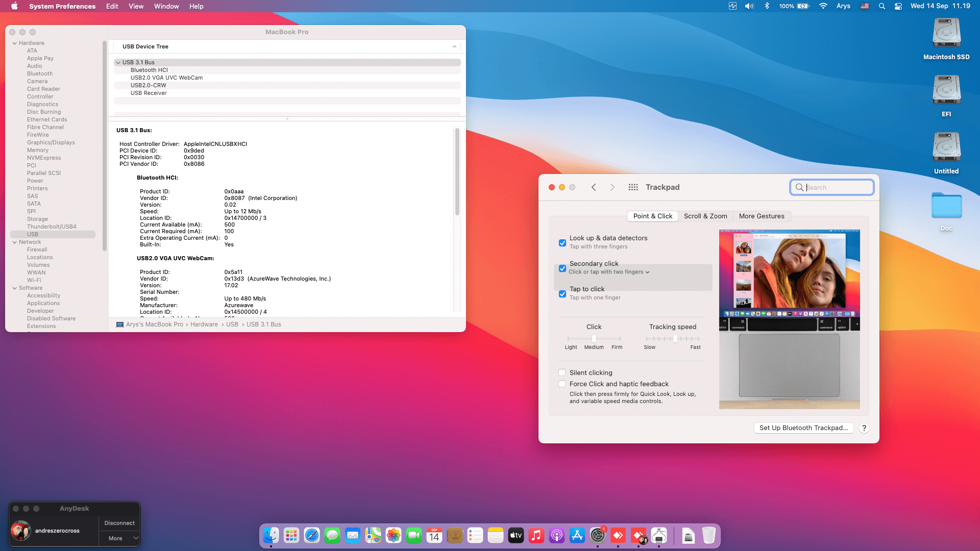980x551 pixels.
Task: Enable Force Click and haptic feedback
Action: coord(562,384)
